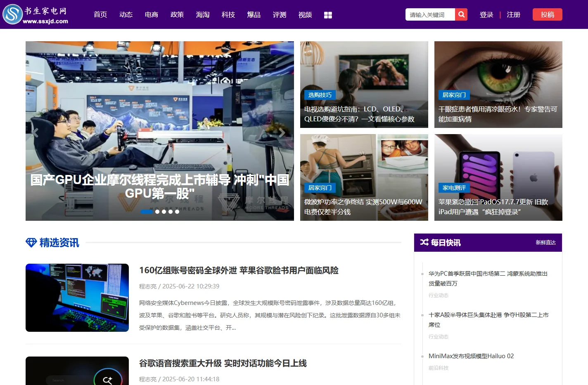The image size is (588, 385).
Task: Click the TV living room image tile
Action: [364, 85]
